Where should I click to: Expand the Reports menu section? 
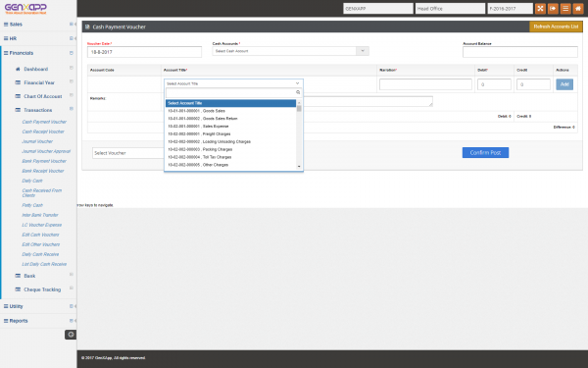[x=72, y=321]
